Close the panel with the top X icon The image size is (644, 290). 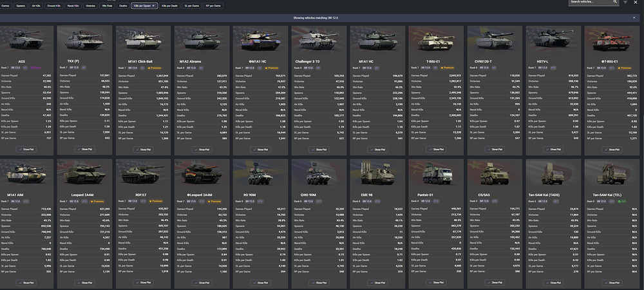(x=637, y=2)
